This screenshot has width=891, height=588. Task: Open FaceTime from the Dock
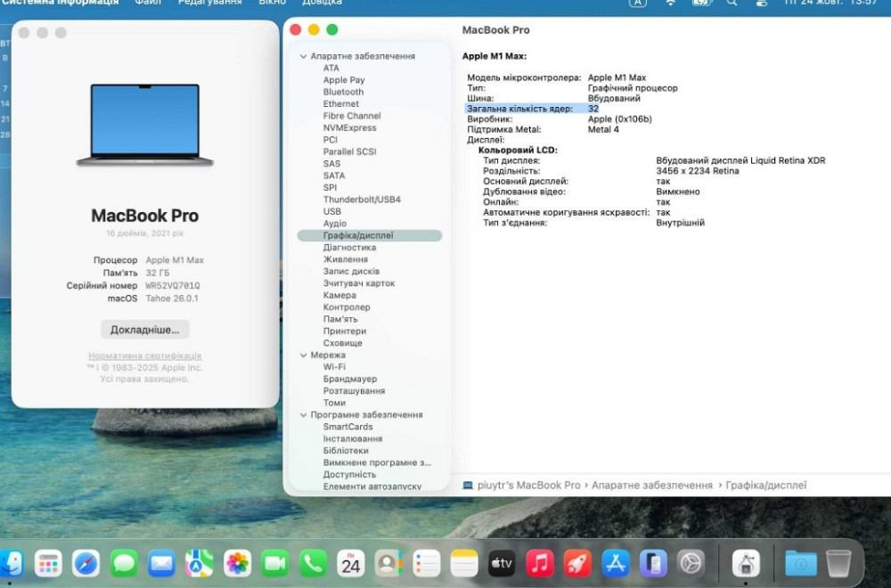(274, 563)
